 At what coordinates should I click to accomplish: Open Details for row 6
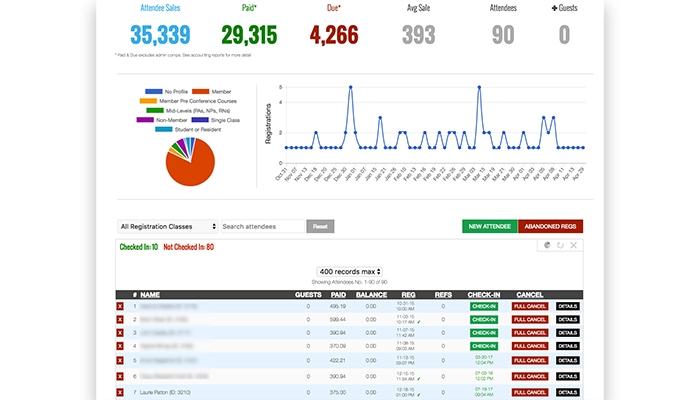568,376
